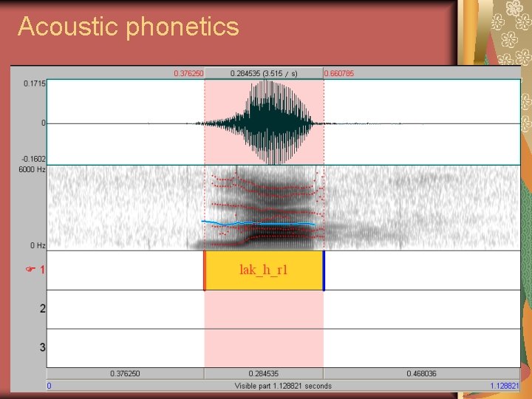Play the bottom 0.284535 selected segment bar
Viewport: 532px width, 399px height.
pyautogui.click(x=264, y=374)
